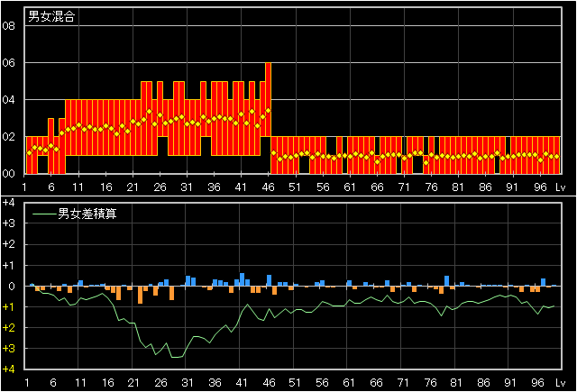
Task: Select the 02 y-axis label in upper chart
Action: tap(8, 137)
